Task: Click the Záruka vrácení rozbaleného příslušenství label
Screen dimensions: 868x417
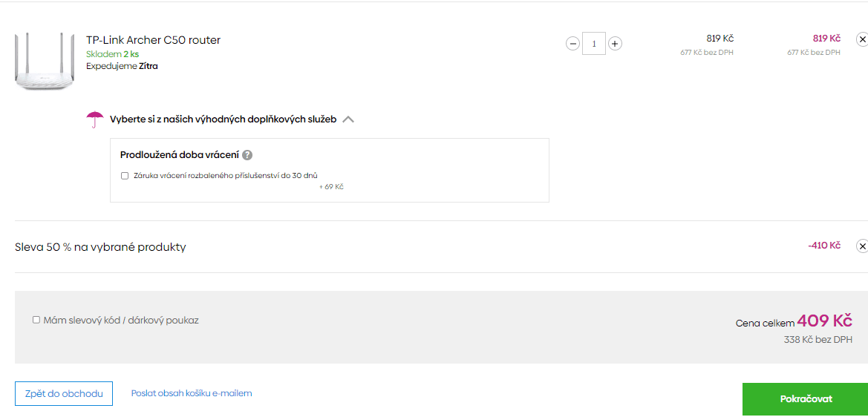Action: pos(226,176)
